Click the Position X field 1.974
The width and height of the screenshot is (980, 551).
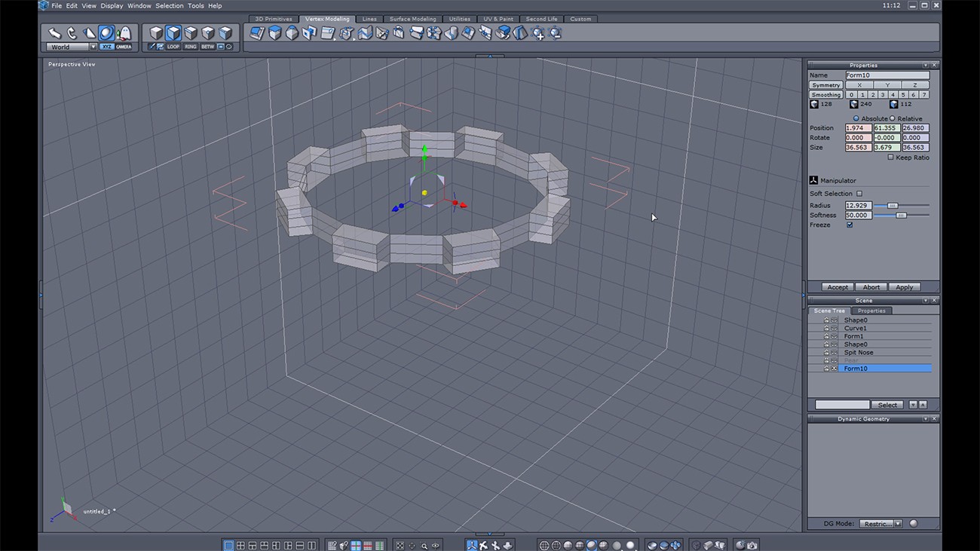click(x=859, y=128)
